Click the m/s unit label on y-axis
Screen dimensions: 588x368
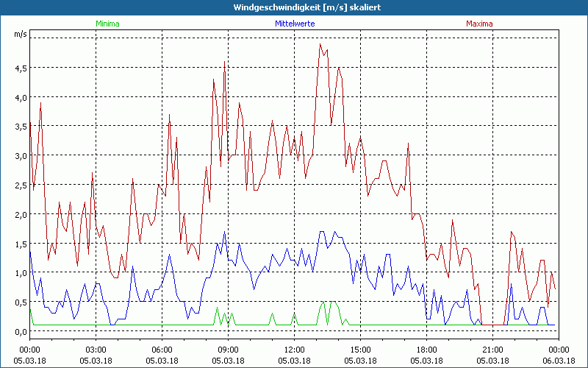20,34
